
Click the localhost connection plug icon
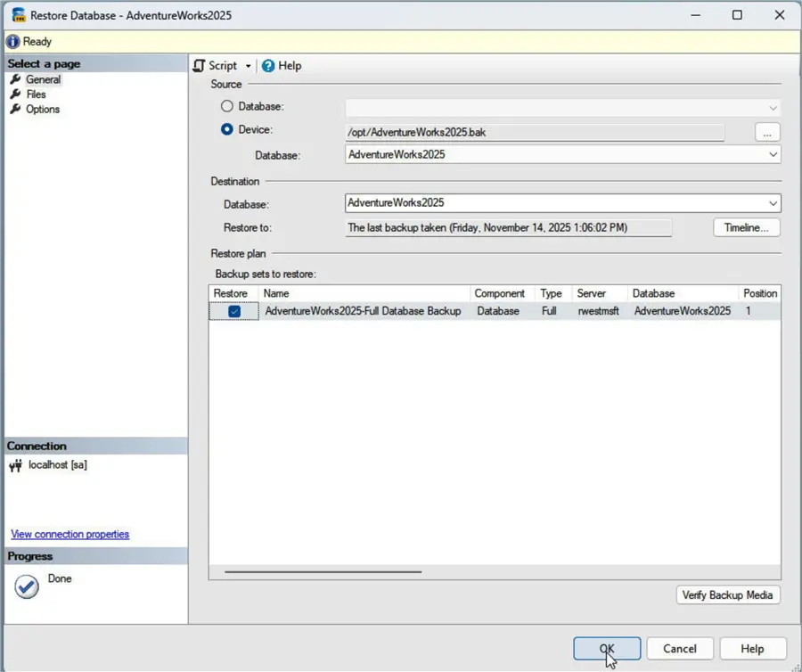pyautogui.click(x=16, y=465)
